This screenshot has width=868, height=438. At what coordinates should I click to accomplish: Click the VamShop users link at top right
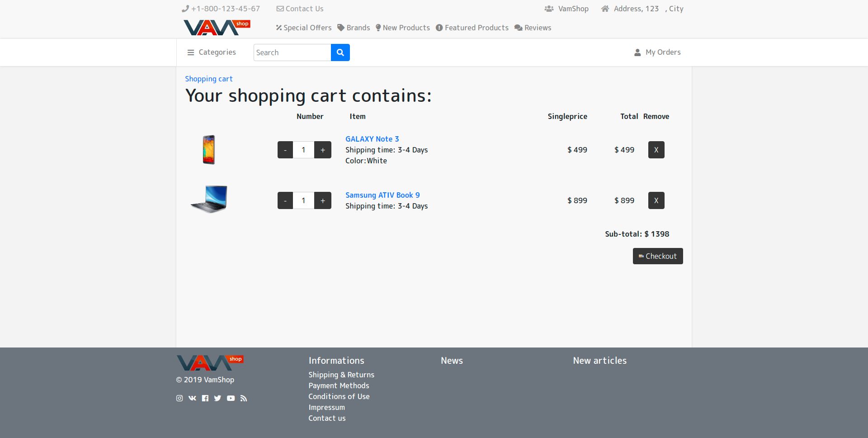[x=566, y=9]
